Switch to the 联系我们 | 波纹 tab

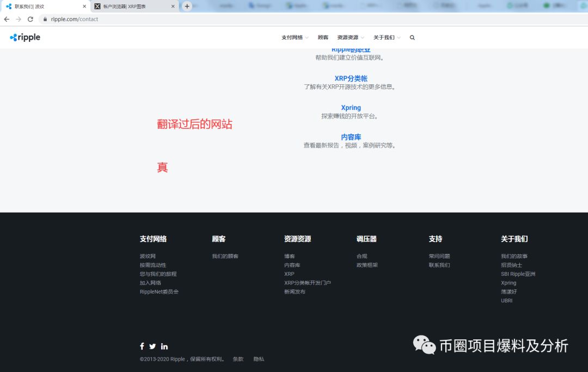[x=45, y=7]
